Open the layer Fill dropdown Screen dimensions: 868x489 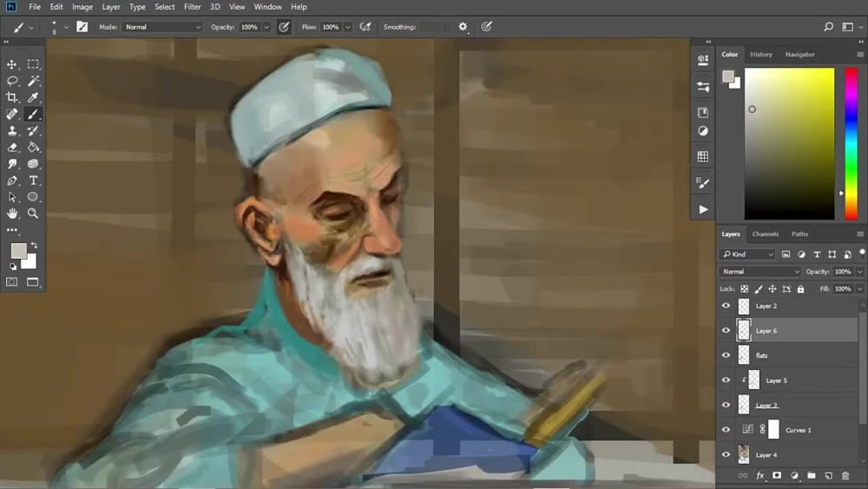coord(859,289)
